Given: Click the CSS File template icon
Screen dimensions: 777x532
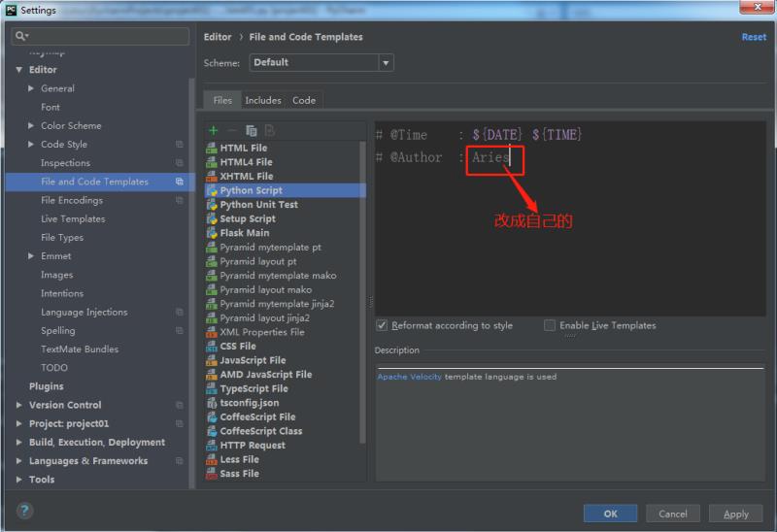Looking at the screenshot, I should click(212, 346).
